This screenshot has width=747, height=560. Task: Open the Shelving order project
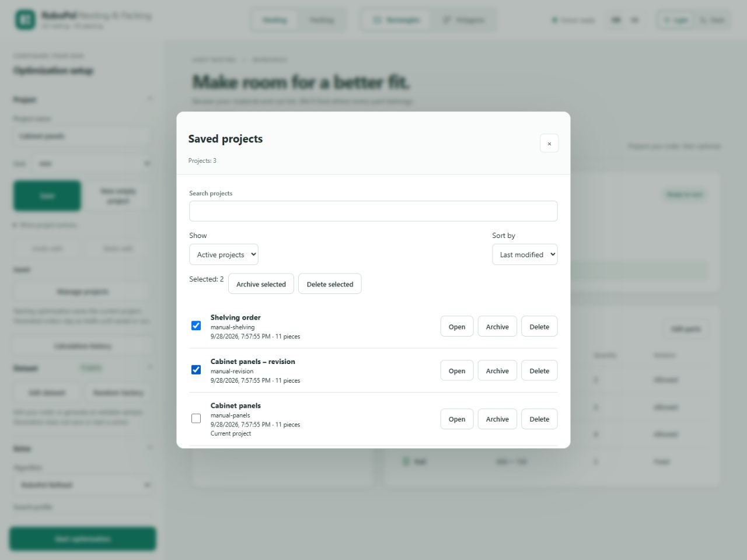pyautogui.click(x=457, y=327)
